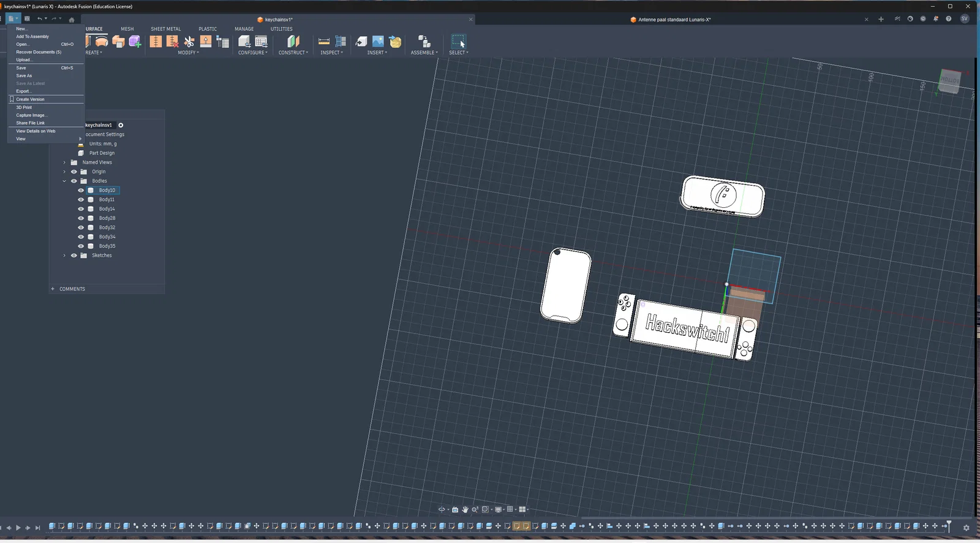The height and width of the screenshot is (543, 980).
Task: Click the ViewCube in the corner
Action: (x=949, y=81)
